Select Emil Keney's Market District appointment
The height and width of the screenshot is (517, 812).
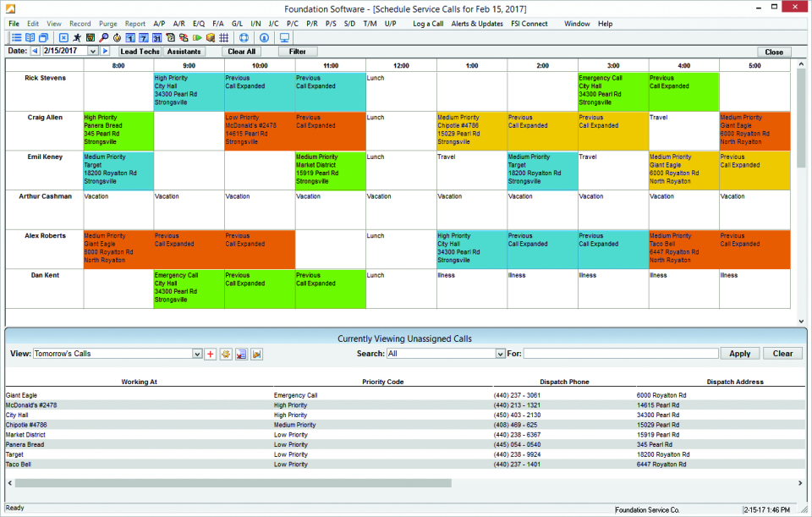pos(331,170)
